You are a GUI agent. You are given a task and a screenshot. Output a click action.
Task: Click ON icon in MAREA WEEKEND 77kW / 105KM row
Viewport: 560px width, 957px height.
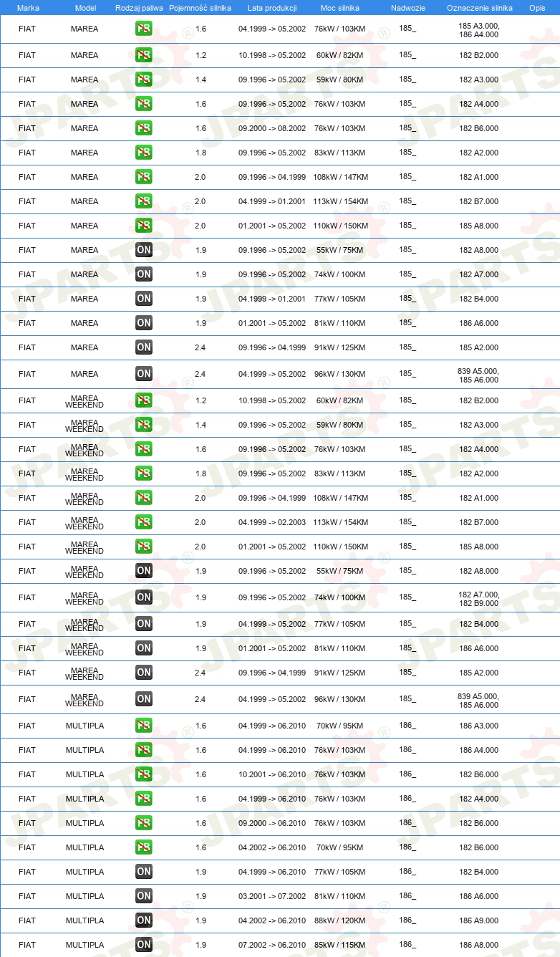pos(144,624)
